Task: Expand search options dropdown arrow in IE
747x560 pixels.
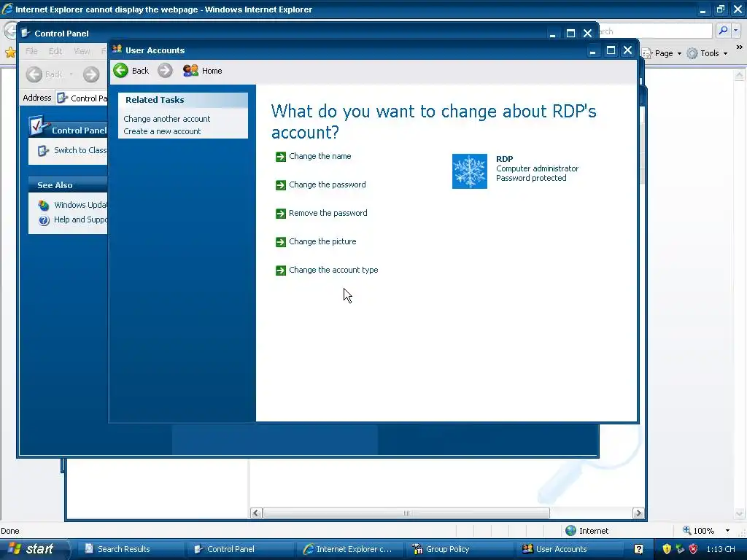Action: tap(736, 31)
